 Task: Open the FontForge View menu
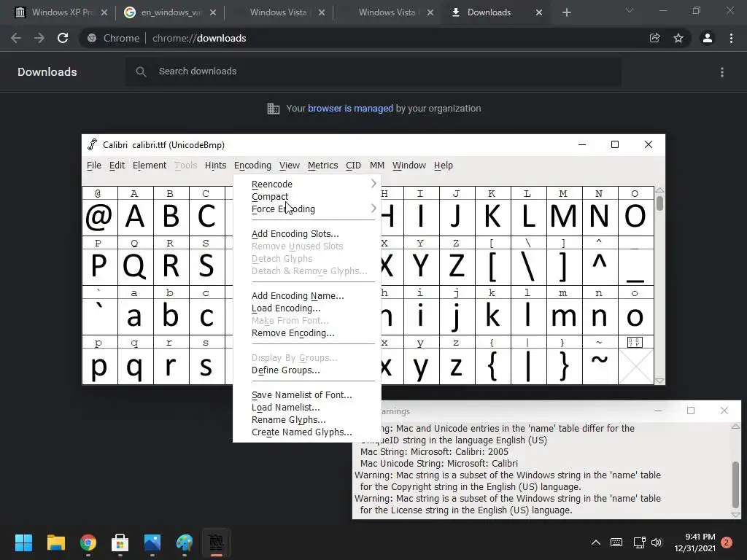pos(289,166)
